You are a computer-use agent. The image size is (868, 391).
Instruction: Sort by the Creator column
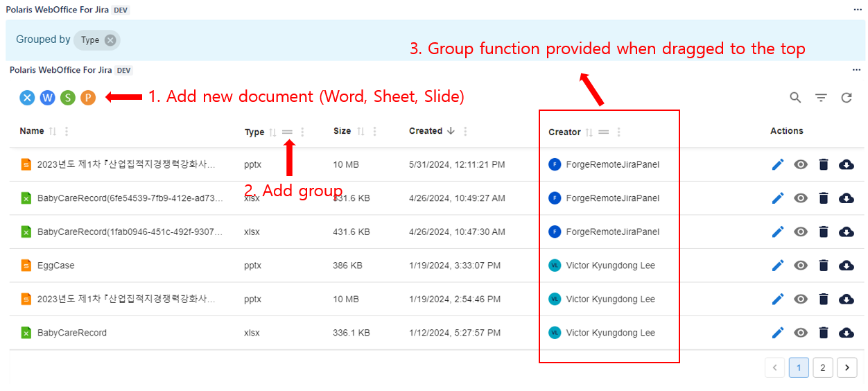[589, 132]
